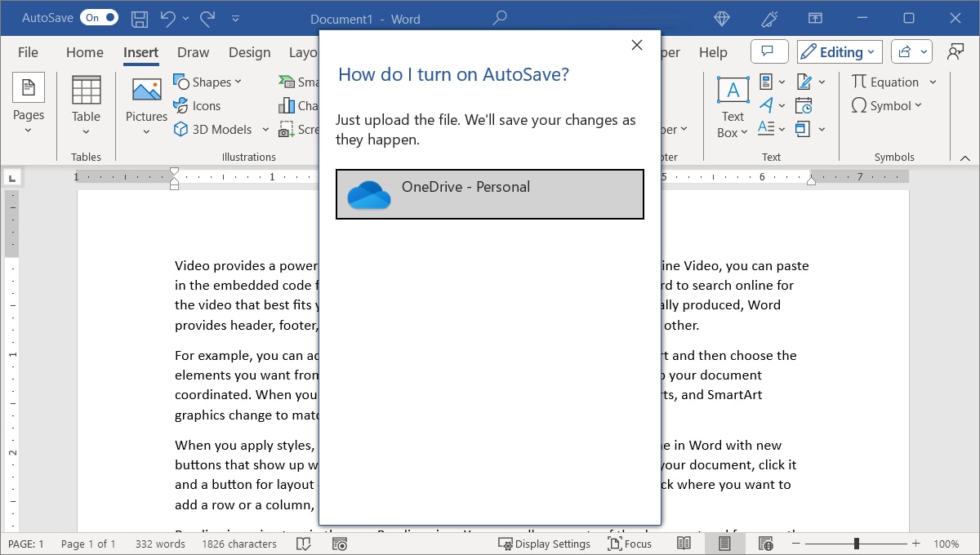Select OneDrive - Personal to upload the file
Image resolution: width=980 pixels, height=555 pixels.
tap(489, 194)
